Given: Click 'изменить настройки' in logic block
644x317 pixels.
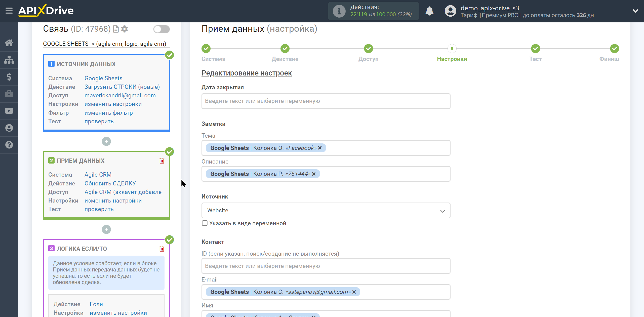Looking at the screenshot, I should click(118, 313).
